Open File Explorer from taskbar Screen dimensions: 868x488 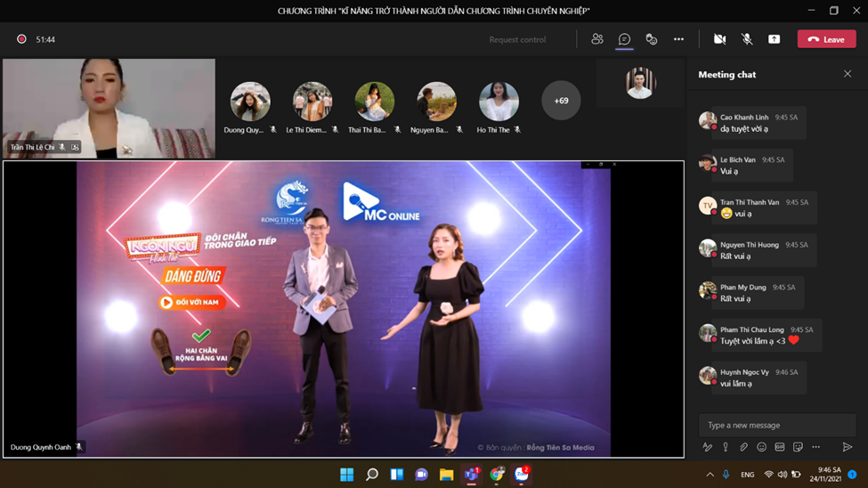[x=446, y=474]
